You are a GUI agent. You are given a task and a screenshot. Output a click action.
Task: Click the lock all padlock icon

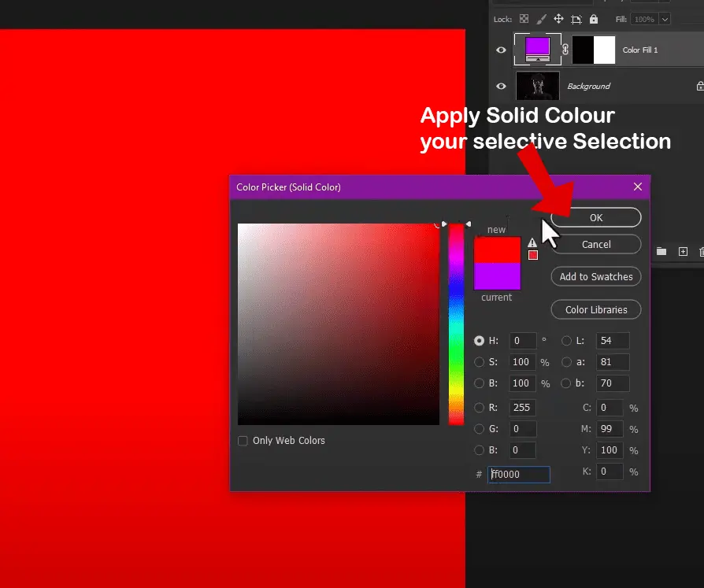[x=593, y=18]
